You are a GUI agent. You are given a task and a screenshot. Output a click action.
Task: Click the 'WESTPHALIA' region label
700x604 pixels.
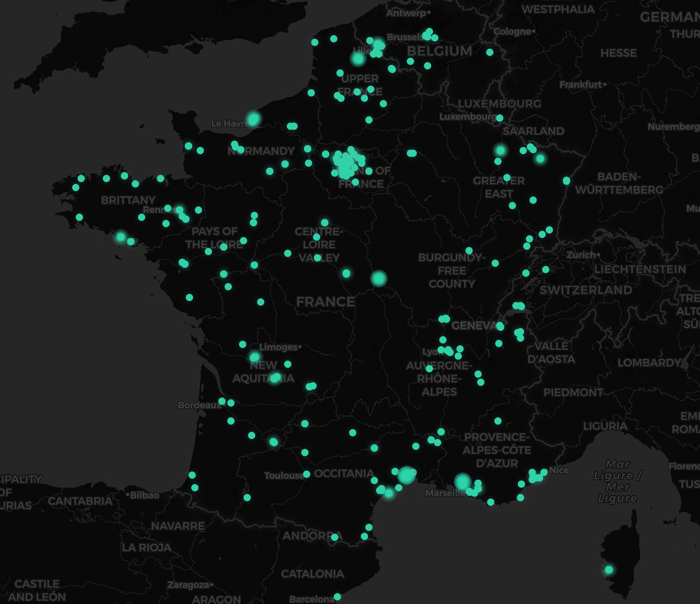pyautogui.click(x=557, y=9)
